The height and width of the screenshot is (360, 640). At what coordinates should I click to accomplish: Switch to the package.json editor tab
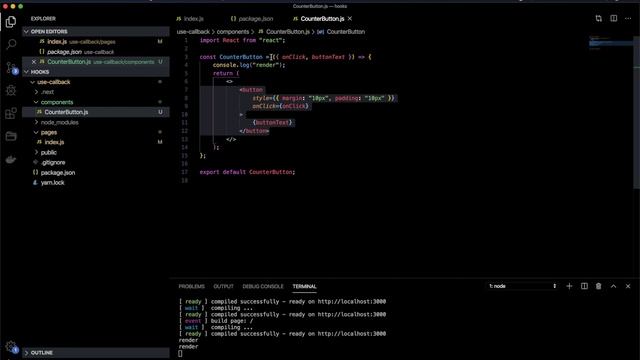coord(252,19)
